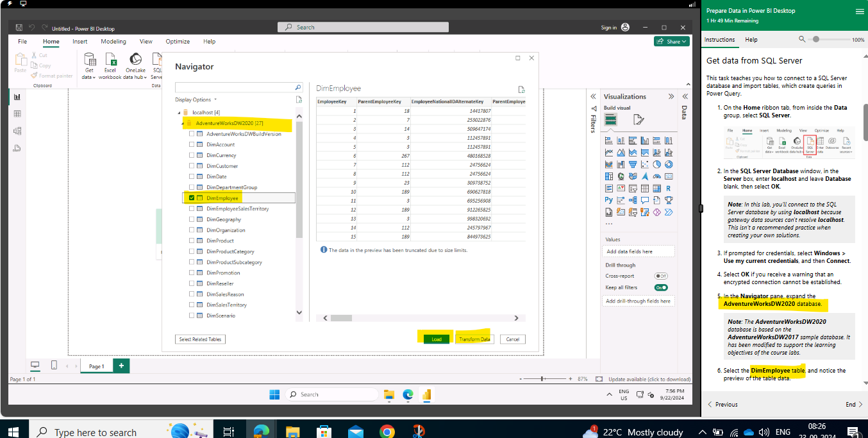Add a new report page
This screenshot has width=868, height=438.
click(x=121, y=366)
